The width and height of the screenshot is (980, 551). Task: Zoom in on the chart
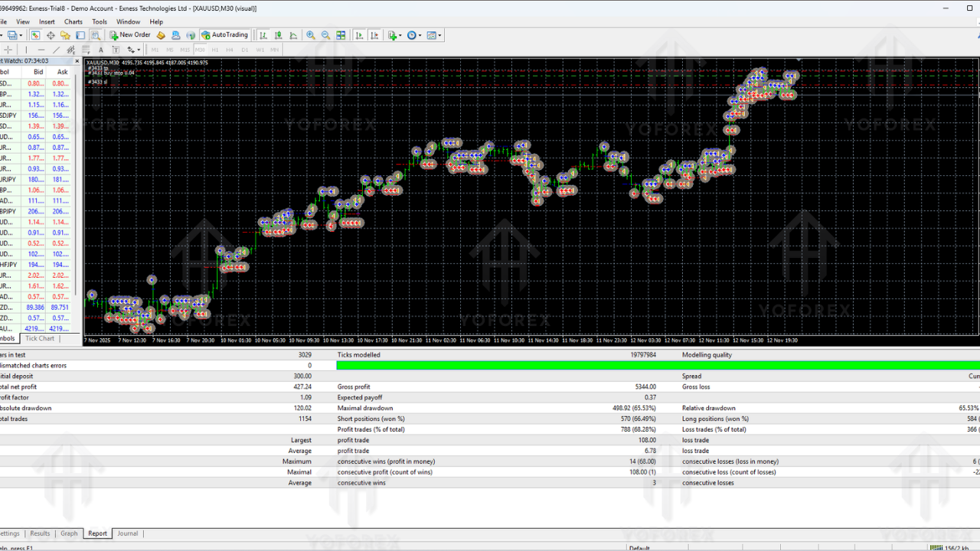311,35
